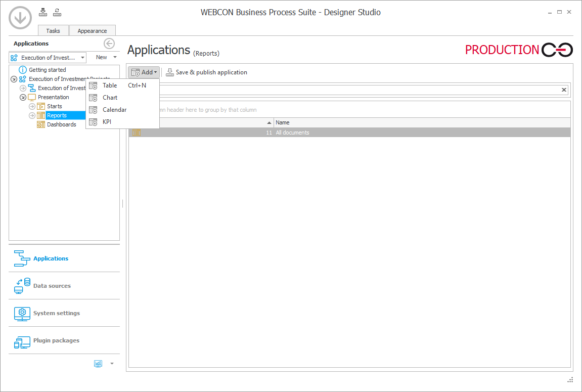Open the Plugin packages section

tap(57, 340)
